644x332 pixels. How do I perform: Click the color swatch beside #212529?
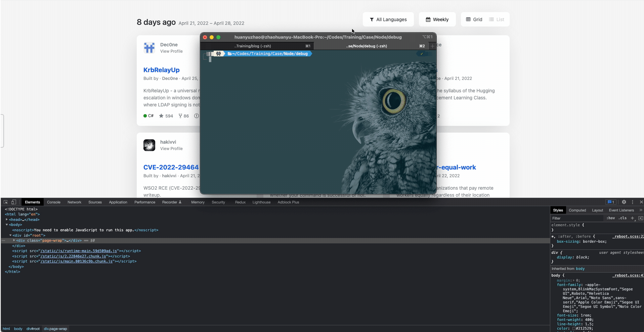574,329
